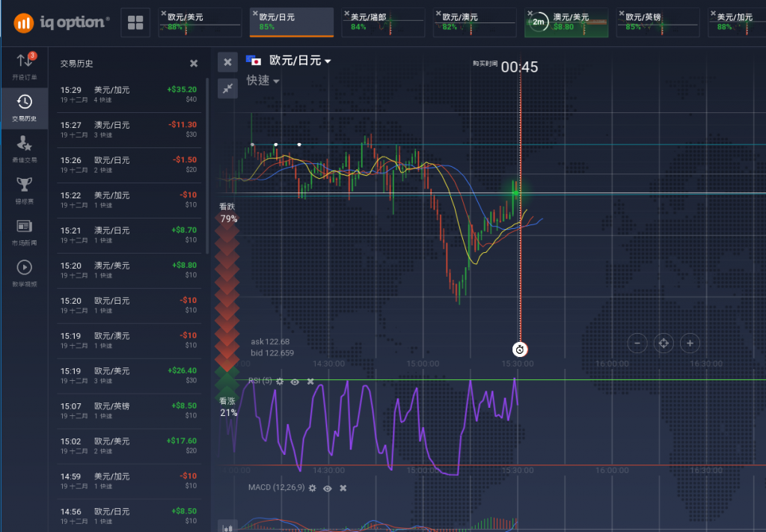Image resolution: width=766 pixels, height=532 pixels.
Task: Toggle RSI indicator visibility eye
Action: [295, 382]
